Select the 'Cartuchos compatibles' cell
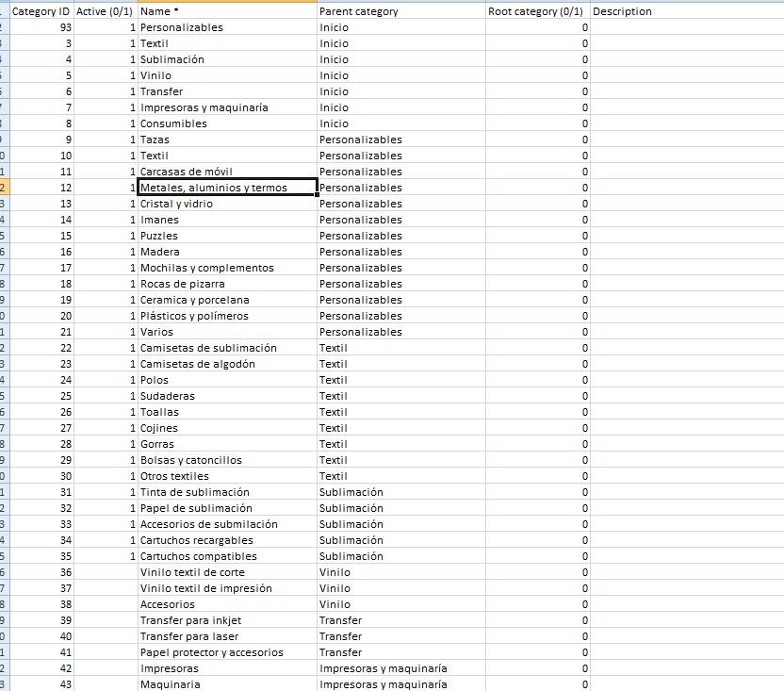The width and height of the screenshot is (784, 691). 227,555
